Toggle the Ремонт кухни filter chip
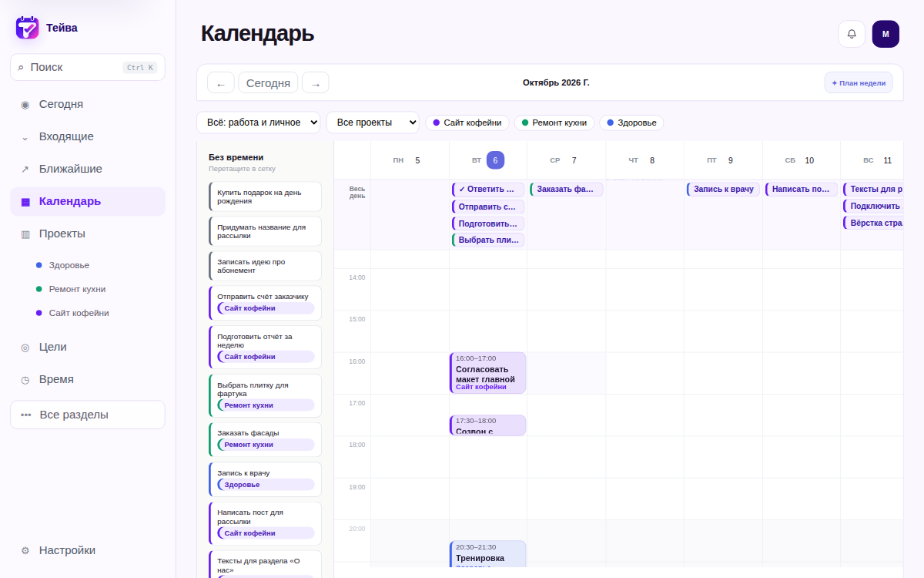Image resolution: width=924 pixels, height=578 pixels. point(554,123)
